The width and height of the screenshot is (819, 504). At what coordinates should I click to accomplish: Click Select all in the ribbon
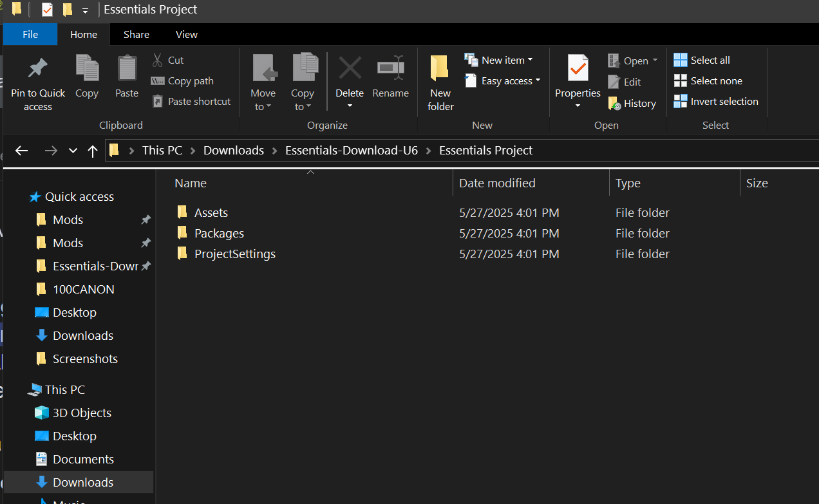(702, 60)
